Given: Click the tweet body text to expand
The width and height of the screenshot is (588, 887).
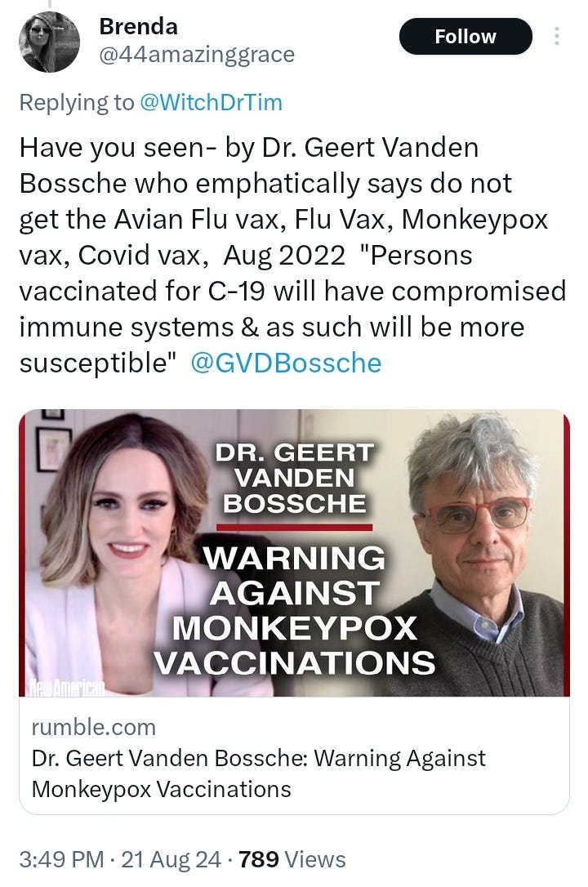Looking at the screenshot, I should pos(293,256).
